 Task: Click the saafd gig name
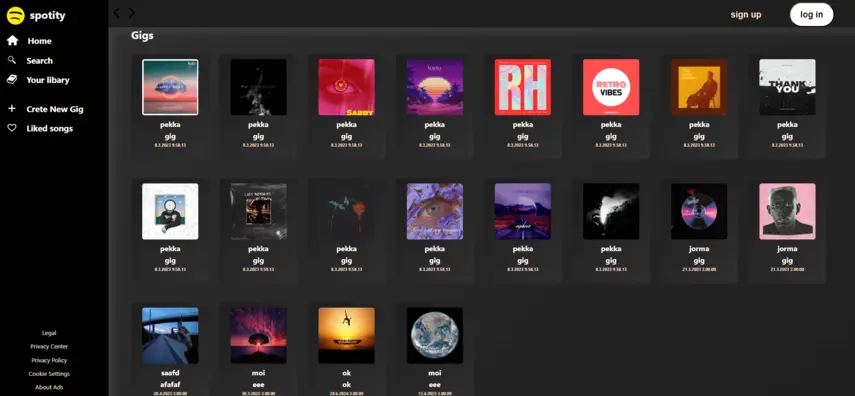point(170,373)
